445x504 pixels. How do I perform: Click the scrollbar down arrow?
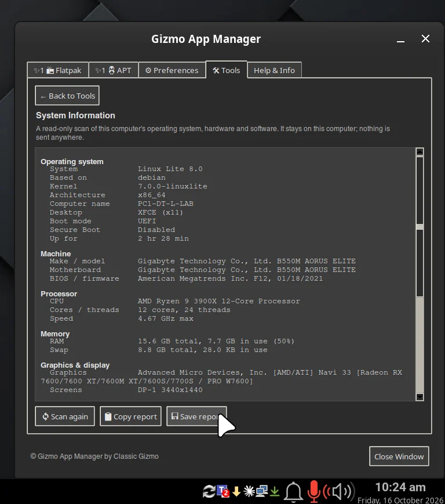420,397
